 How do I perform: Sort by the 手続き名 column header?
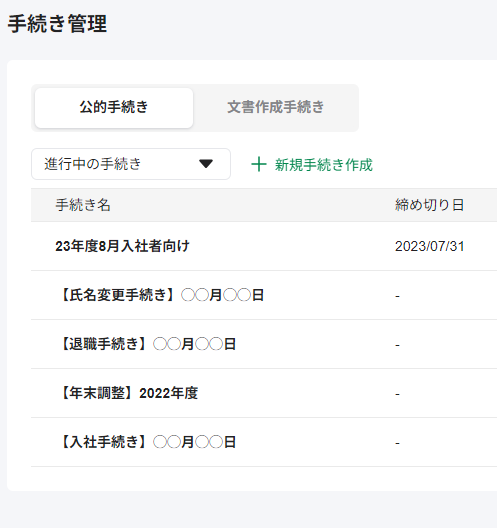[83, 205]
